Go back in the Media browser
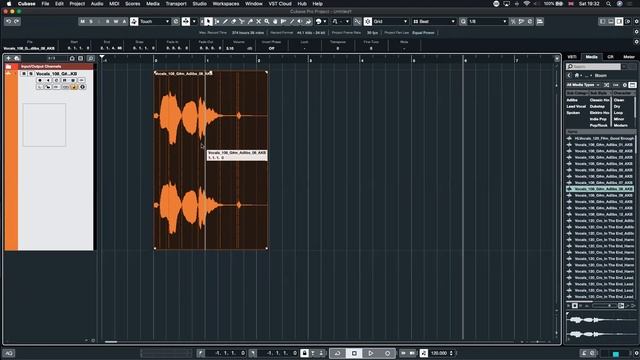This screenshot has height=360, width=640. point(569,76)
